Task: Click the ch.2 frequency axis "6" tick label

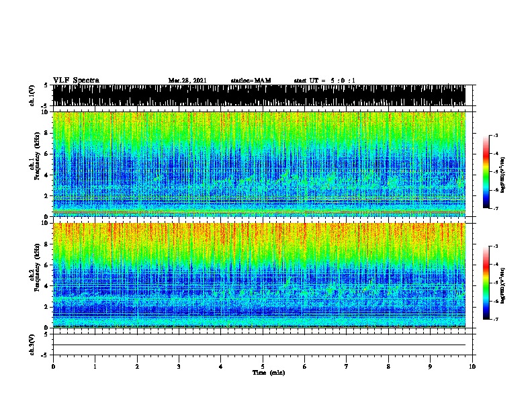Action: coord(46,265)
